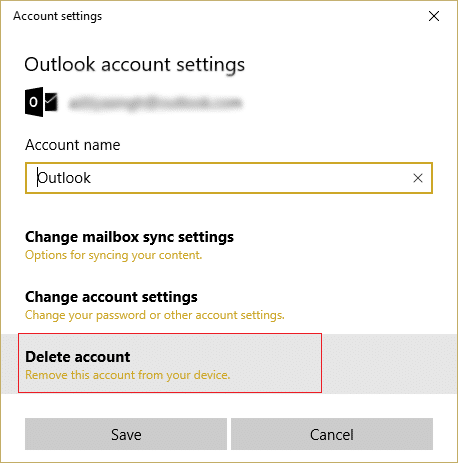Click 'Remove this account from your device'

click(x=128, y=375)
